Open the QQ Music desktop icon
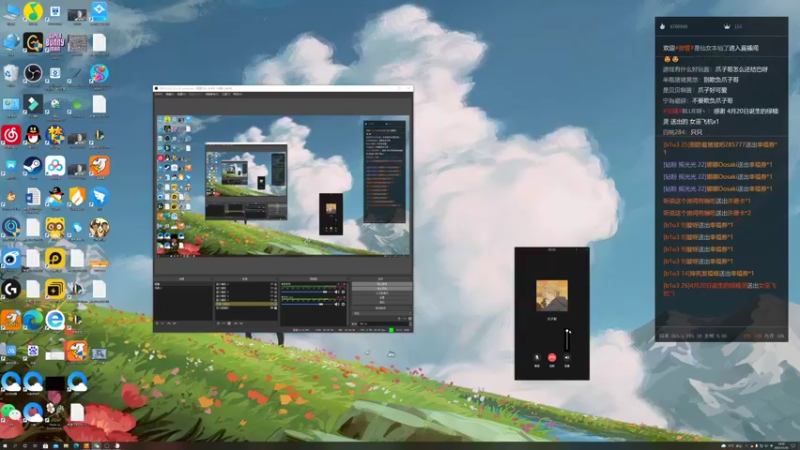Image resolution: width=800 pixels, height=450 pixels. 33,12
